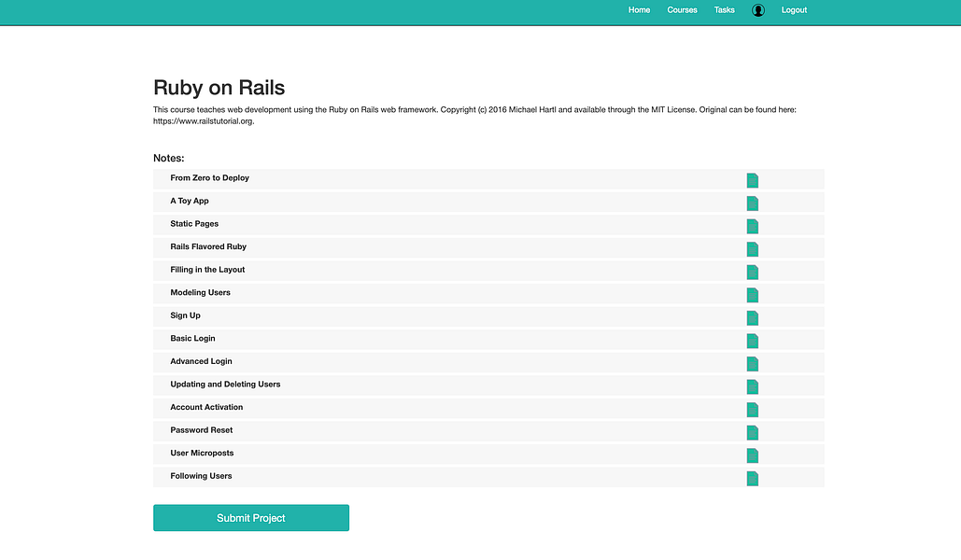Open Tasks in the navigation bar
This screenshot has height=560, width=961.
[725, 10]
